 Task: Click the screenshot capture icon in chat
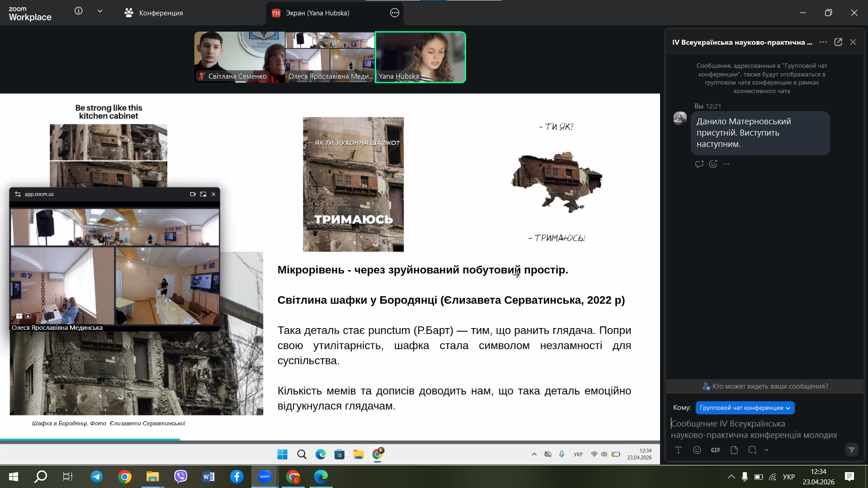[x=752, y=450]
